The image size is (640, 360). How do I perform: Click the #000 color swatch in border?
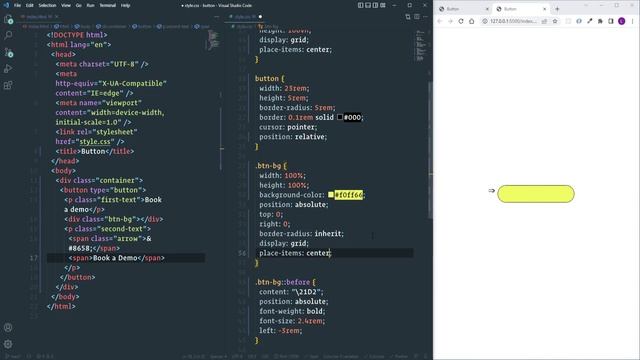(x=340, y=117)
